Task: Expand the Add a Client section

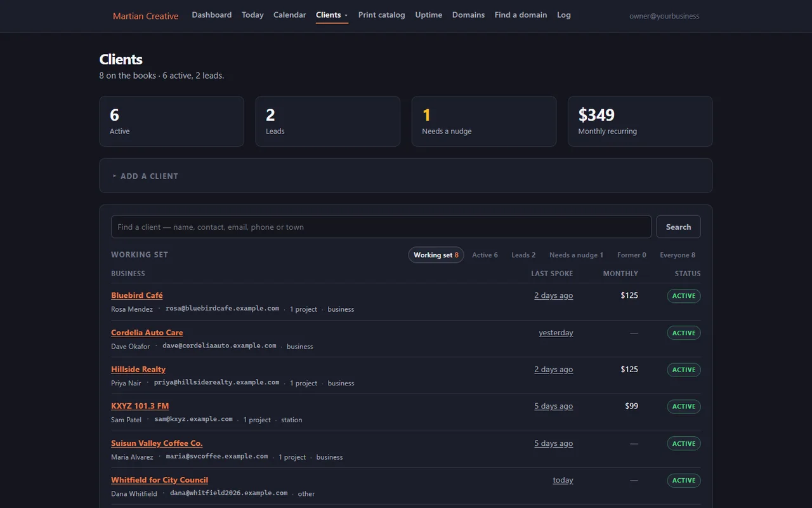Action: click(145, 176)
